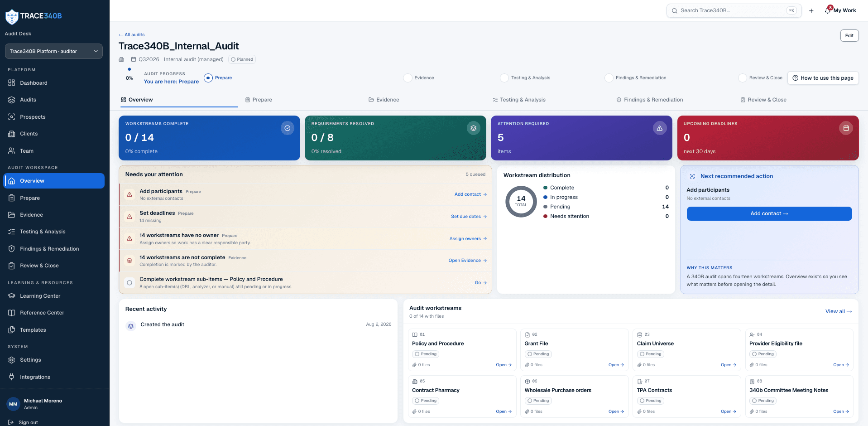
Task: Click How to use this page
Action: pyautogui.click(x=823, y=78)
